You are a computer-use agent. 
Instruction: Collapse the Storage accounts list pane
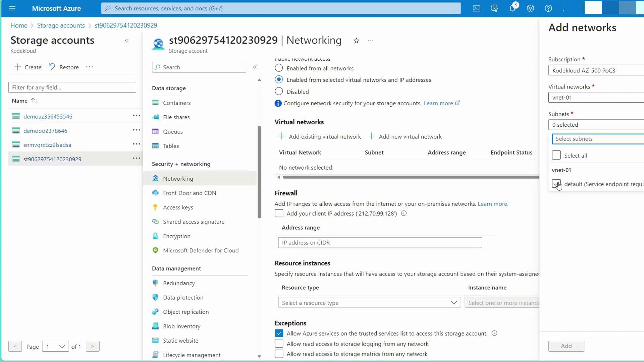pyautogui.click(x=127, y=41)
